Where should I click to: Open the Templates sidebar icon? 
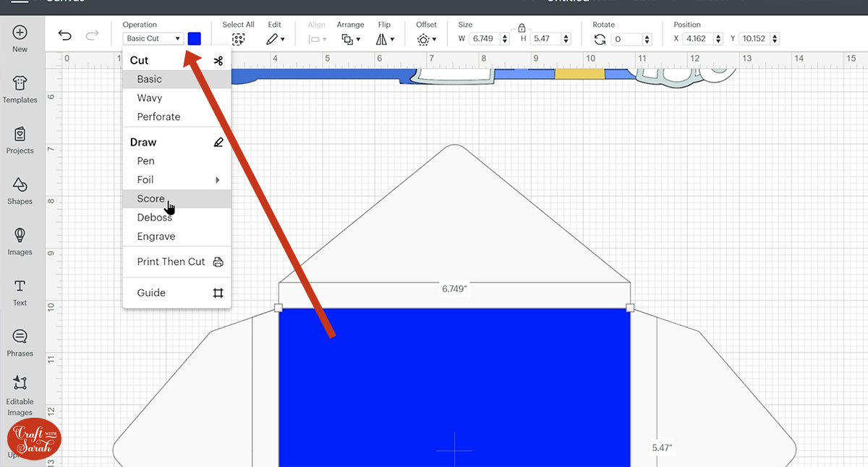(20, 84)
